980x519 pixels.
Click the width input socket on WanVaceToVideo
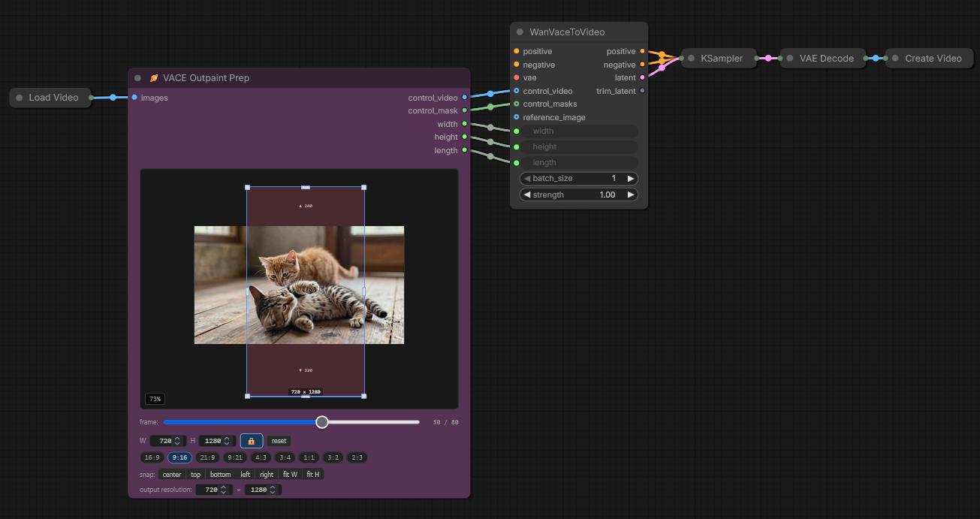pos(516,131)
